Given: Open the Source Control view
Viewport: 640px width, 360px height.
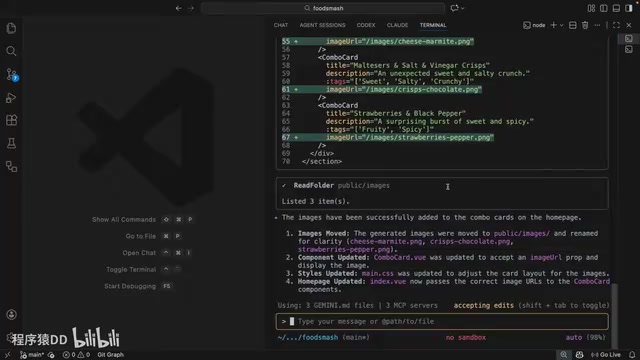Looking at the screenshot, I should [x=11, y=74].
